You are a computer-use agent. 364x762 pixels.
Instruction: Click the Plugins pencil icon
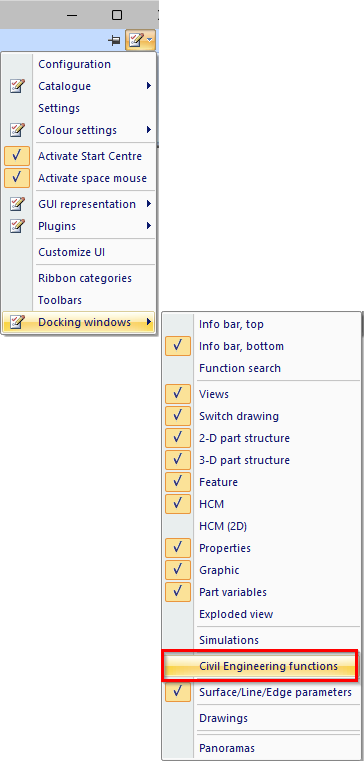click(17, 226)
